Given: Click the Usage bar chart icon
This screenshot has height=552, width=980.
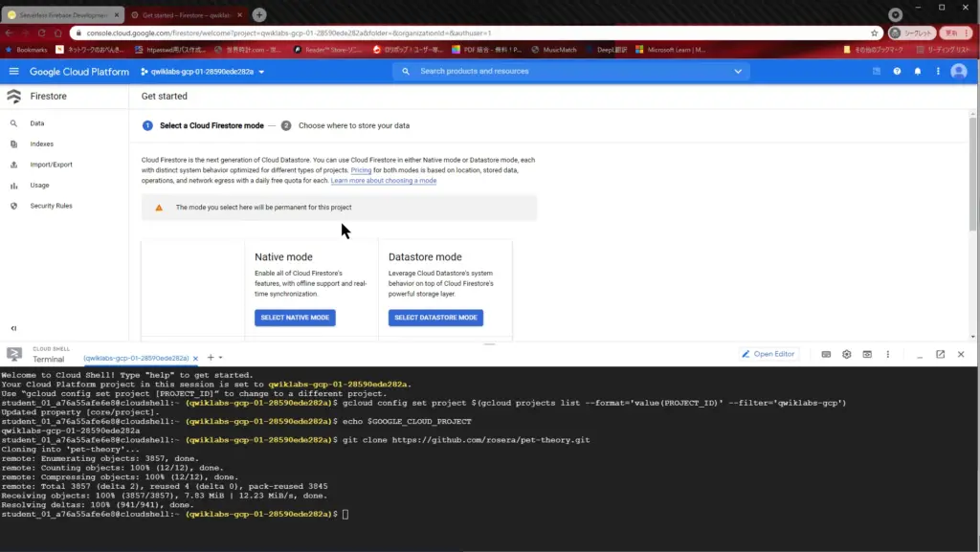Looking at the screenshot, I should pyautogui.click(x=13, y=186).
